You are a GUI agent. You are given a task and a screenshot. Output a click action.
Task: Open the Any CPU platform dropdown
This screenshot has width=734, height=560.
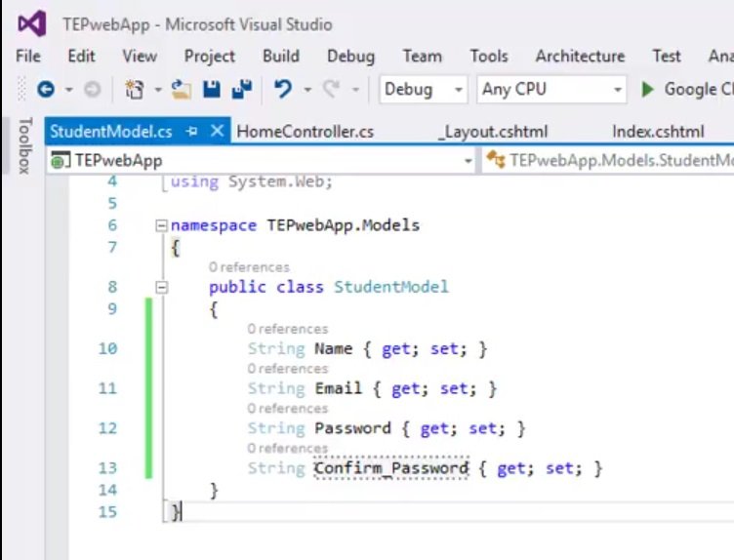coord(551,90)
